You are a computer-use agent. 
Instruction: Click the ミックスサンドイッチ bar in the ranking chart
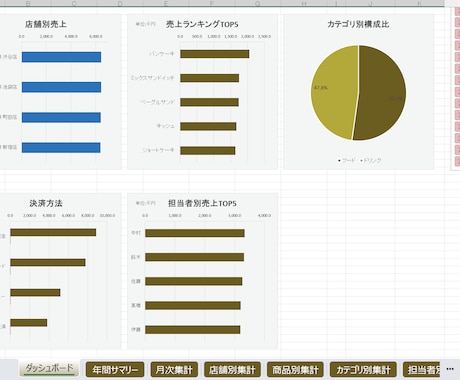(x=210, y=78)
